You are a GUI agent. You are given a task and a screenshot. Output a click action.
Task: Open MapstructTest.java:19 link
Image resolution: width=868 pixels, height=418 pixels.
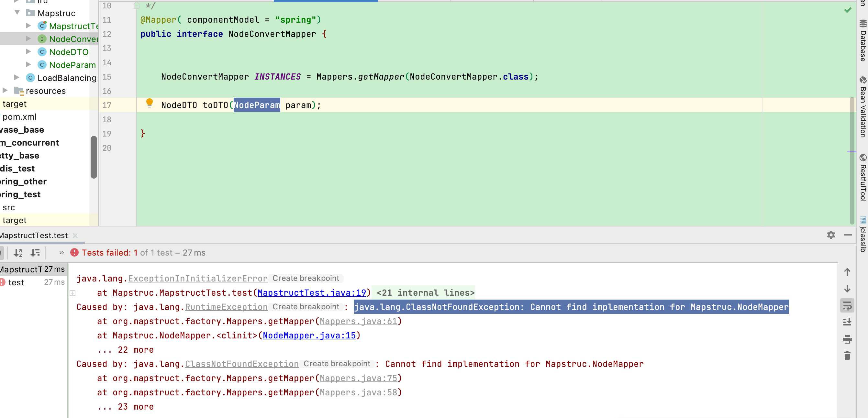(x=311, y=293)
